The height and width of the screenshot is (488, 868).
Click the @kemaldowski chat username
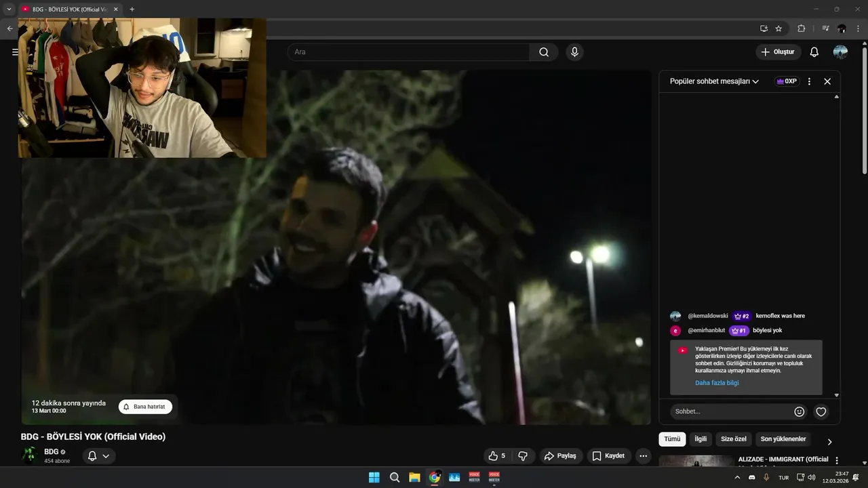click(x=708, y=316)
